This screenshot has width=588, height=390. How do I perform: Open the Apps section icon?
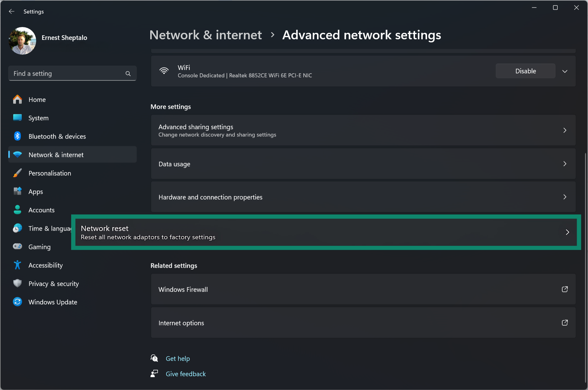click(x=17, y=191)
